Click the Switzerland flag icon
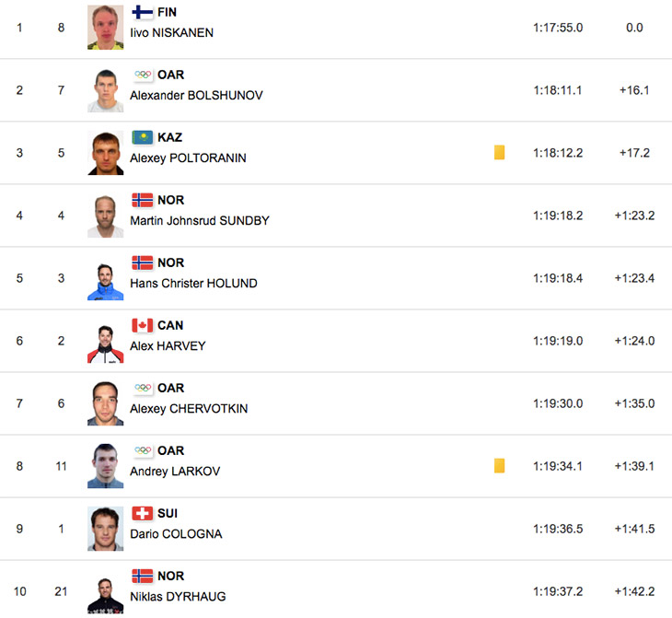Image resolution: width=672 pixels, height=618 pixels. [143, 513]
